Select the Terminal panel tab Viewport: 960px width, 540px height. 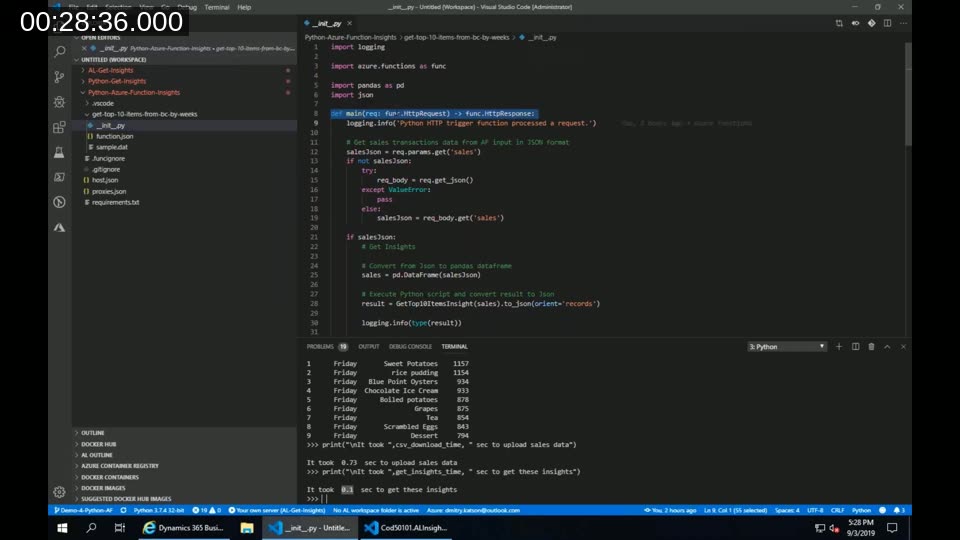point(454,347)
